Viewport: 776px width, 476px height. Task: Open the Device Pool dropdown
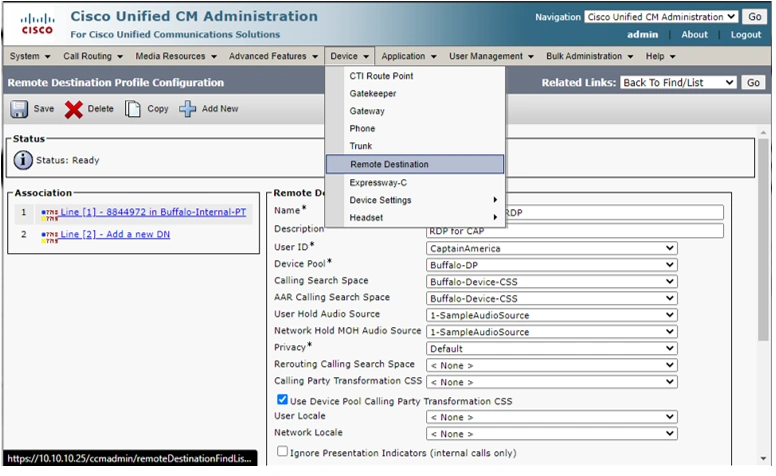pos(551,265)
